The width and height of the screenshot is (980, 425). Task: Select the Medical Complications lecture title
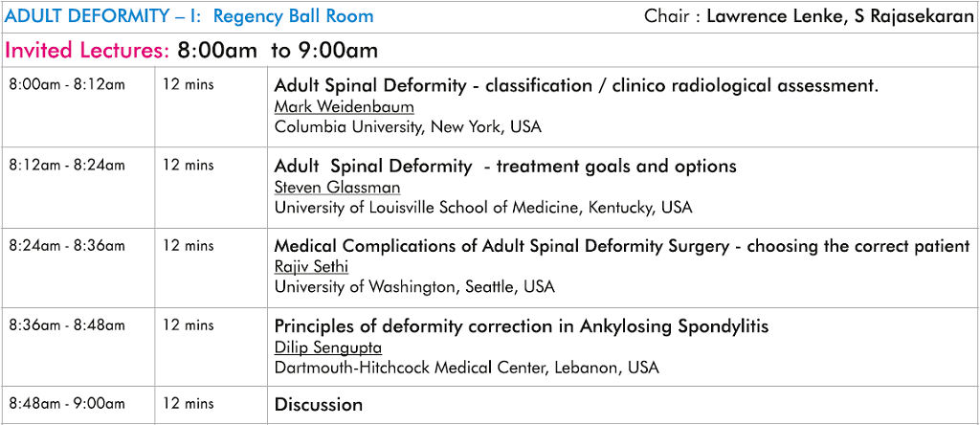[622, 246]
